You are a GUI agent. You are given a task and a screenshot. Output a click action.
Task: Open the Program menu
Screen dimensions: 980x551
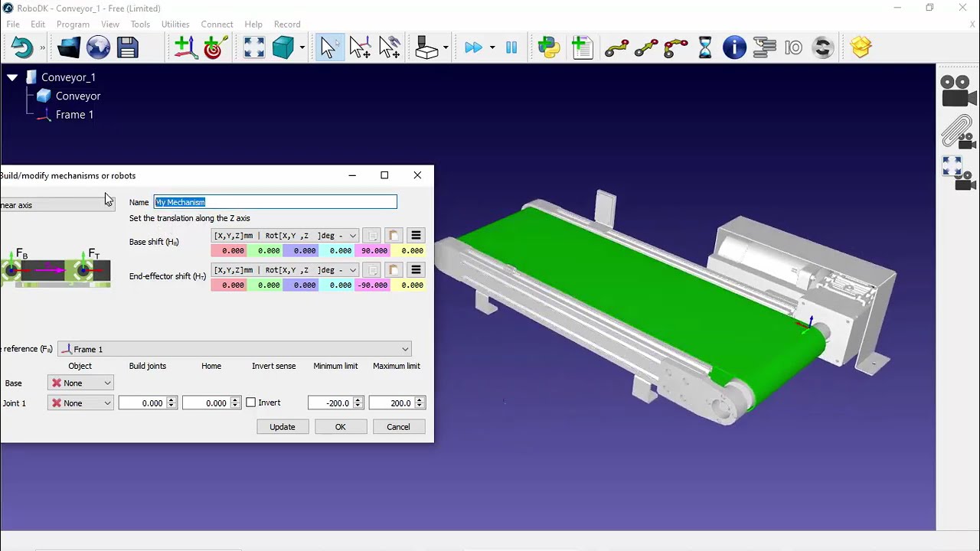73,24
